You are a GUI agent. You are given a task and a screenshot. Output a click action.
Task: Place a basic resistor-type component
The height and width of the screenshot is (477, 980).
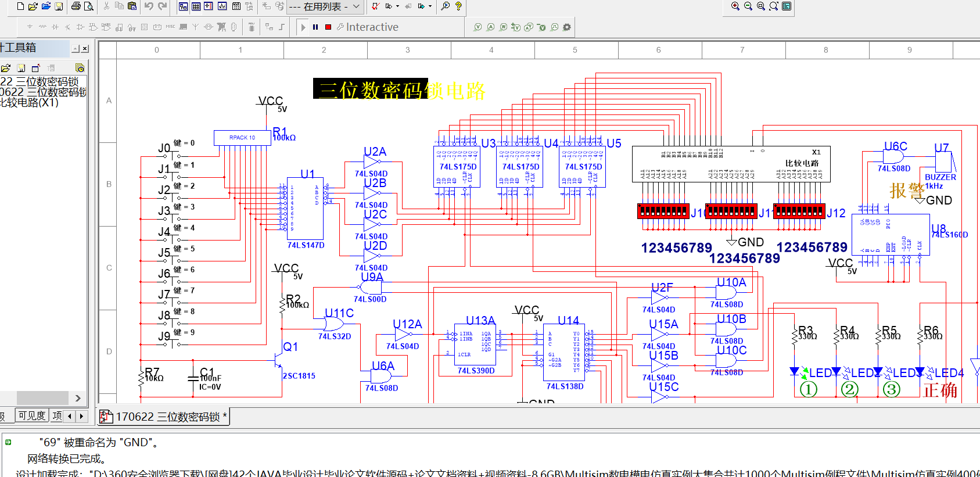42,27
